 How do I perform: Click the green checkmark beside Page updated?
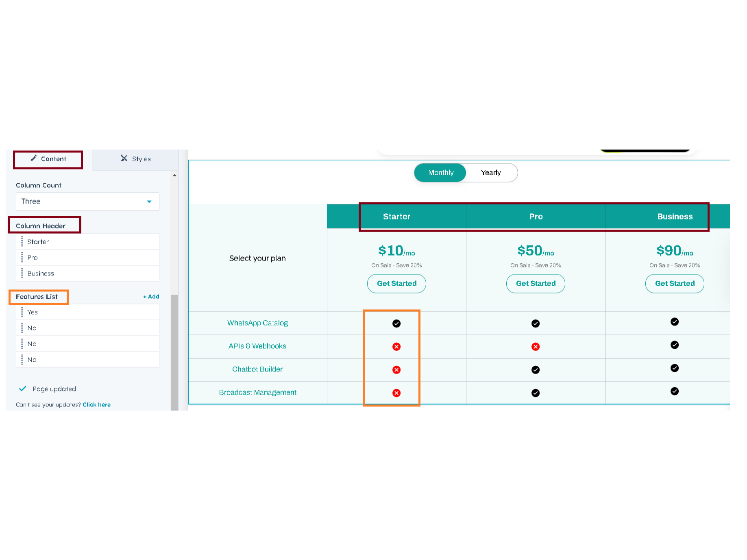click(x=22, y=389)
